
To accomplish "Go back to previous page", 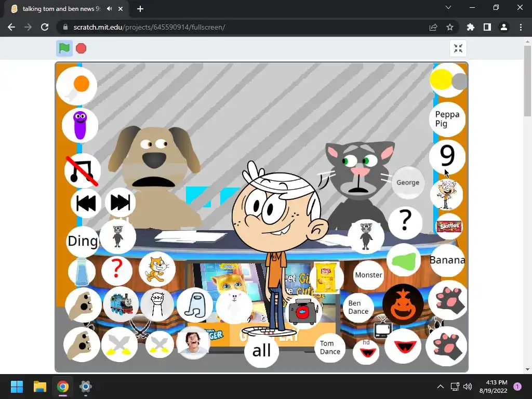I will tap(11, 27).
